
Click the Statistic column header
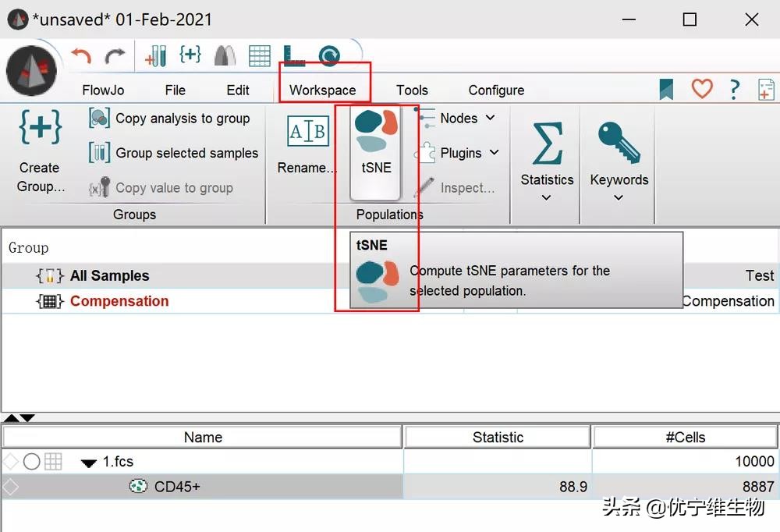click(x=498, y=437)
